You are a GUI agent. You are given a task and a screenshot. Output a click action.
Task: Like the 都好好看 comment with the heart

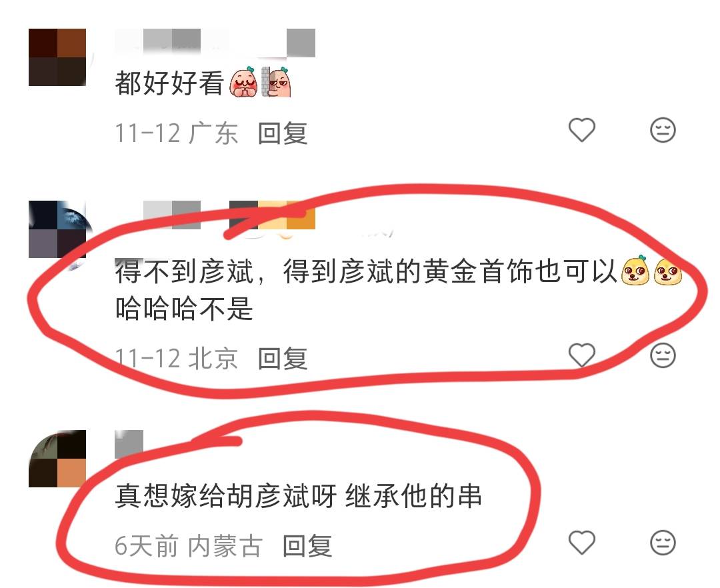pyautogui.click(x=582, y=130)
